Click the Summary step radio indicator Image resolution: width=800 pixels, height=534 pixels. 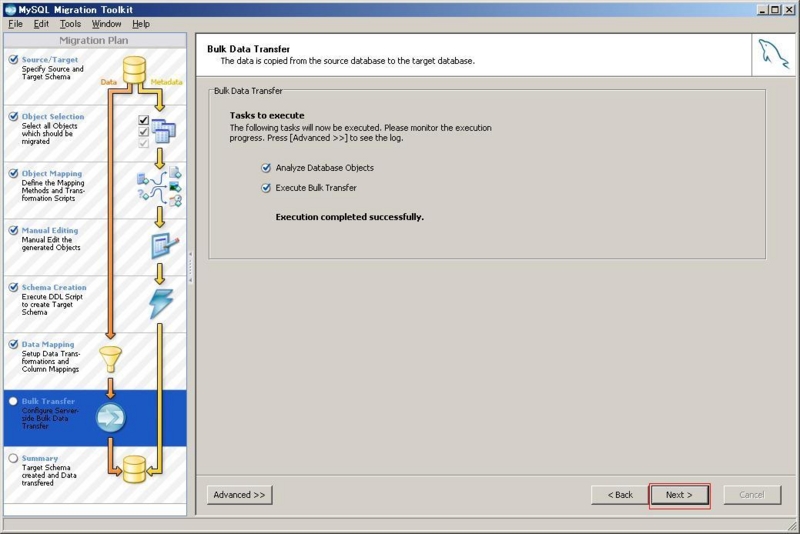[x=13, y=459]
